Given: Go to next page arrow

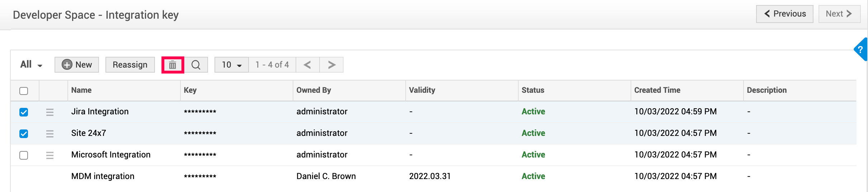Looking at the screenshot, I should 331,65.
